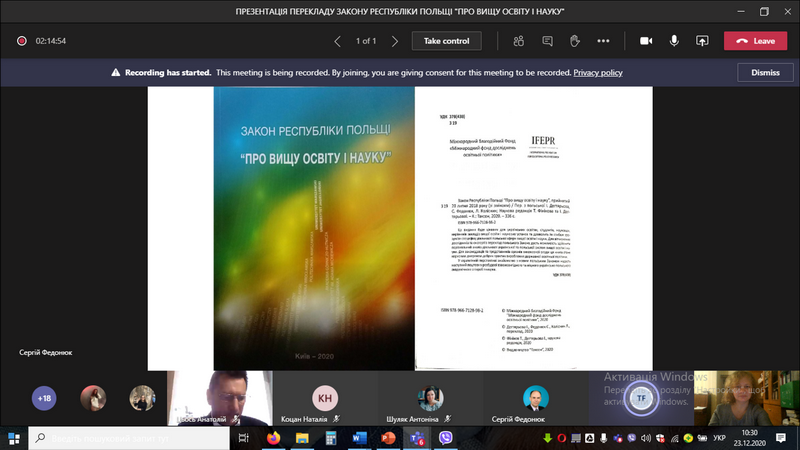The width and height of the screenshot is (800, 450).
Task: Expand the More actions menu
Action: (x=603, y=41)
